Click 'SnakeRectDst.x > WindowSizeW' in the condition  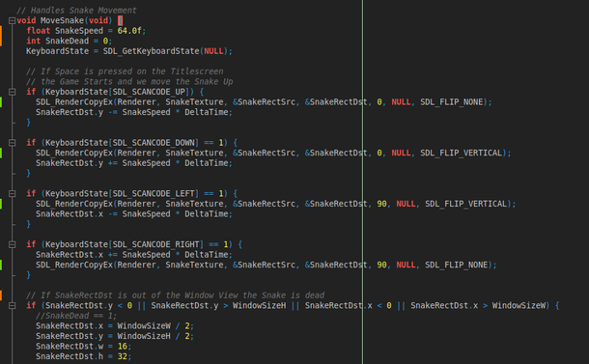pos(478,305)
